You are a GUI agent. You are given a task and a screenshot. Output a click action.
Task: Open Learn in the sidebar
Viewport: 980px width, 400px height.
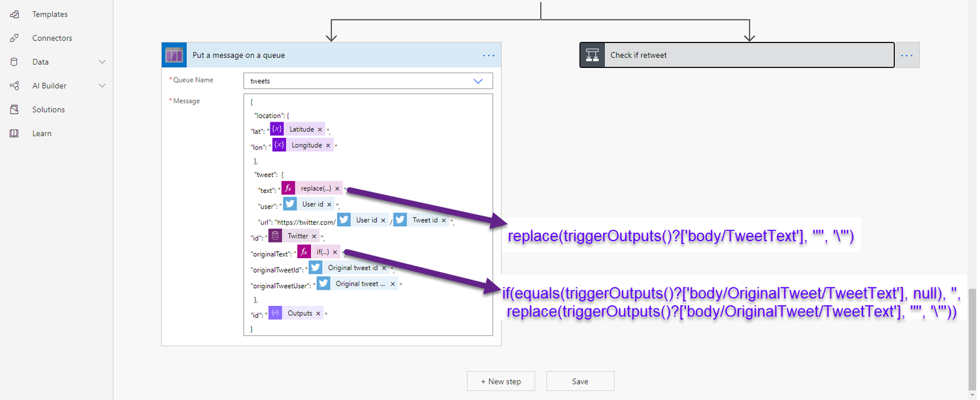point(42,133)
